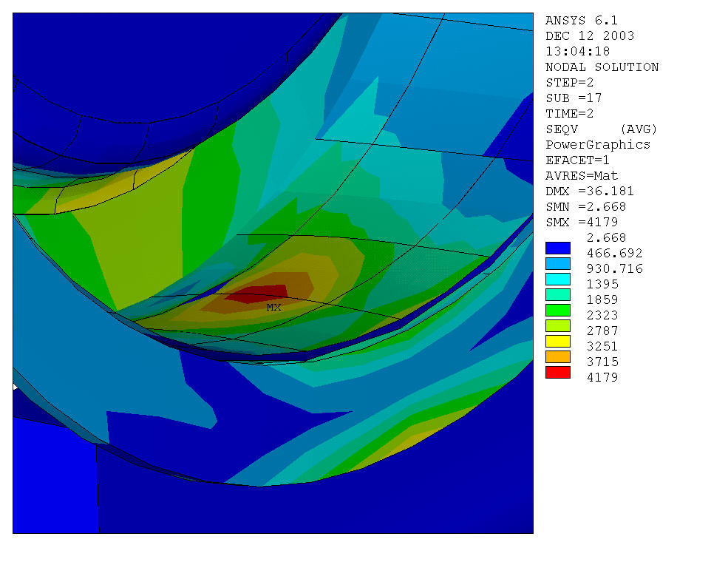This screenshot has height=579, width=728.
Task: Click the dark blue legend swatch
Action: click(x=557, y=248)
